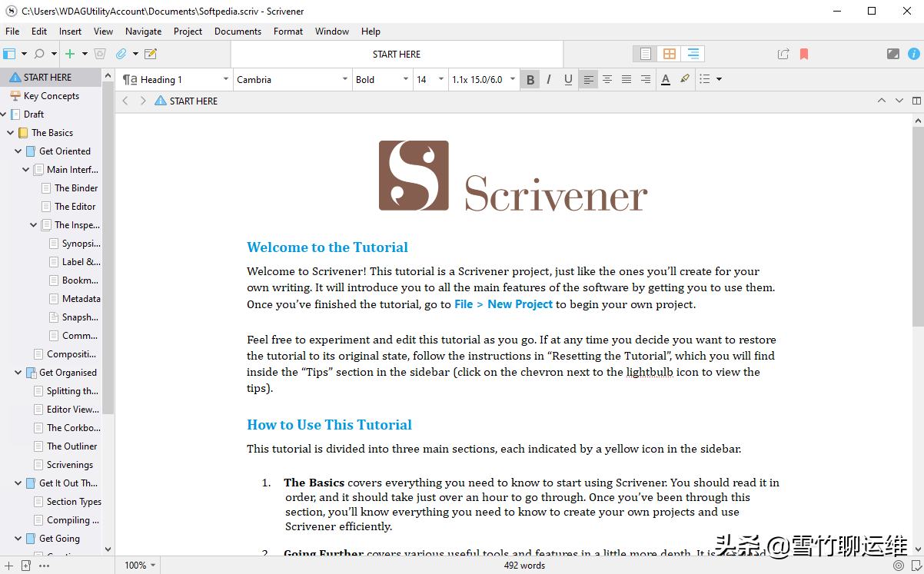Click the highlight color marker
924x574 pixels.
(x=685, y=79)
